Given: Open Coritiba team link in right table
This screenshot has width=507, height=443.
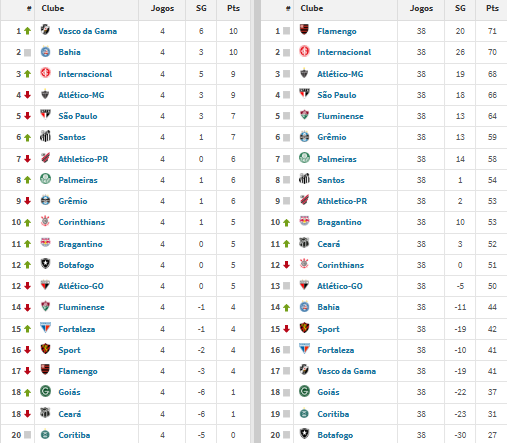Looking at the screenshot, I should pos(333,414).
